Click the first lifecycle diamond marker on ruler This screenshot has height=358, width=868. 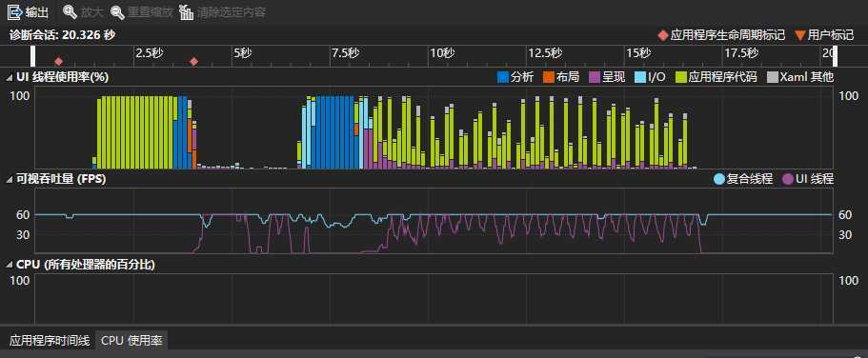tap(58, 62)
